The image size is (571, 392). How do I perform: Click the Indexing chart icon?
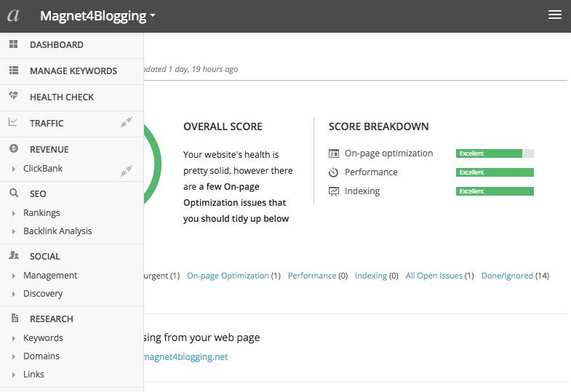tap(334, 191)
